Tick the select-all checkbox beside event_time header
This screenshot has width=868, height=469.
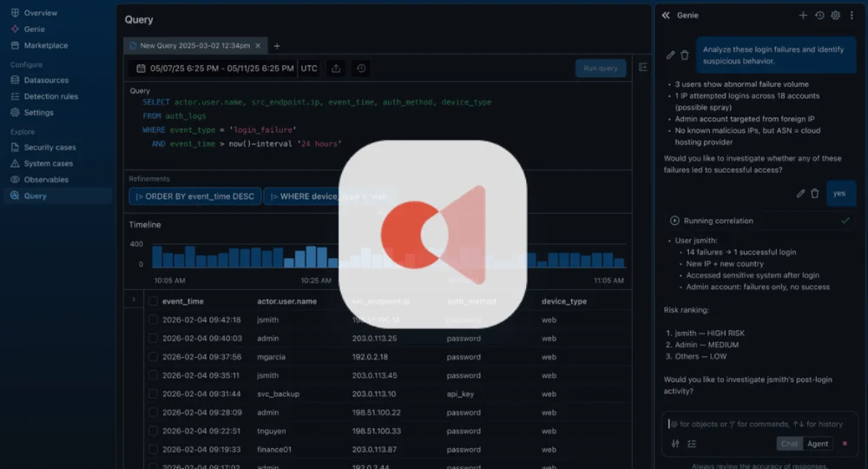tap(153, 301)
